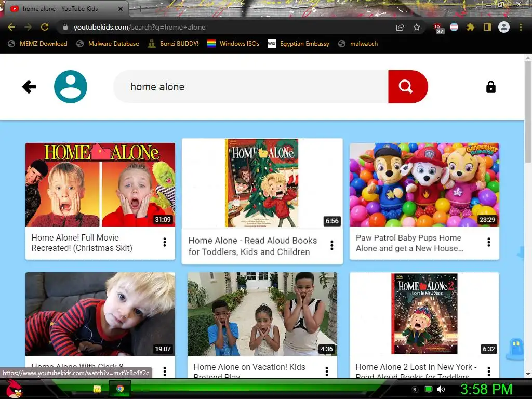The width and height of the screenshot is (532, 399).
Task: Share this page using the share icon
Action: pos(400,27)
